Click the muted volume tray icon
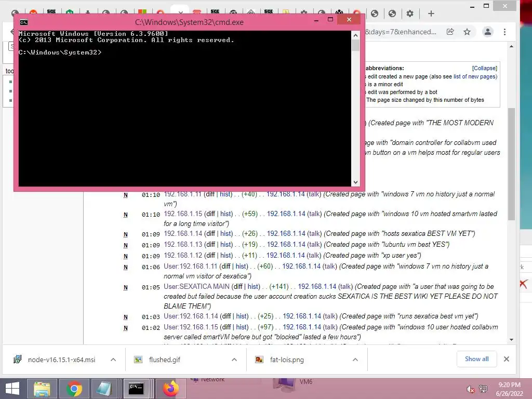The width and height of the screenshot is (532, 399). (471, 390)
